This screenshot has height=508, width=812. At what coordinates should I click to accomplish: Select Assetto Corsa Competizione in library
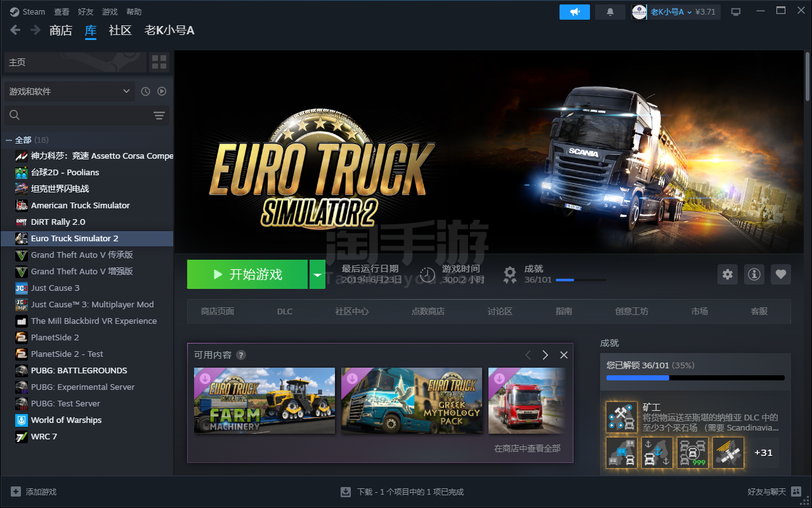point(87,156)
